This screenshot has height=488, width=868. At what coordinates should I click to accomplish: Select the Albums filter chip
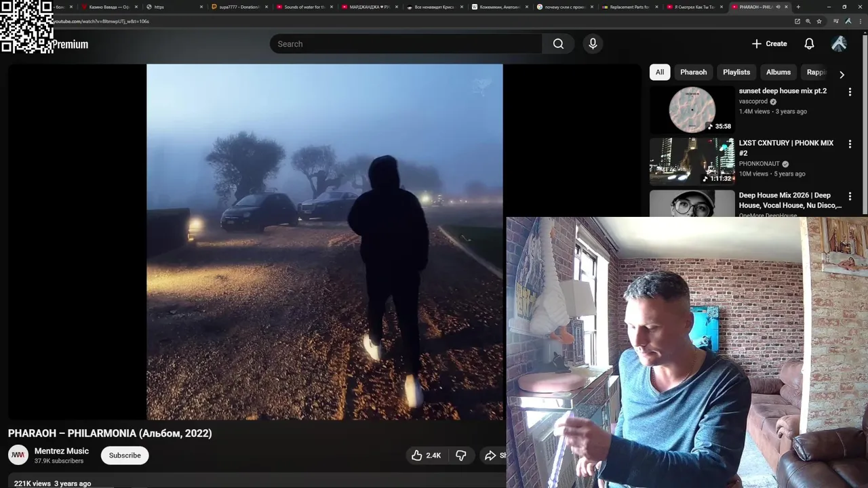(x=778, y=73)
